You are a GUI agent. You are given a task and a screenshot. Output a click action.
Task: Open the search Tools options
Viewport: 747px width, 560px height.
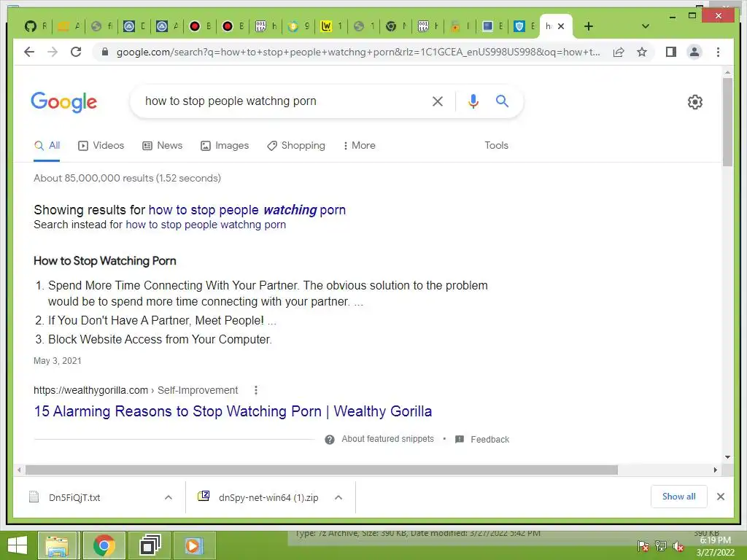coord(496,146)
